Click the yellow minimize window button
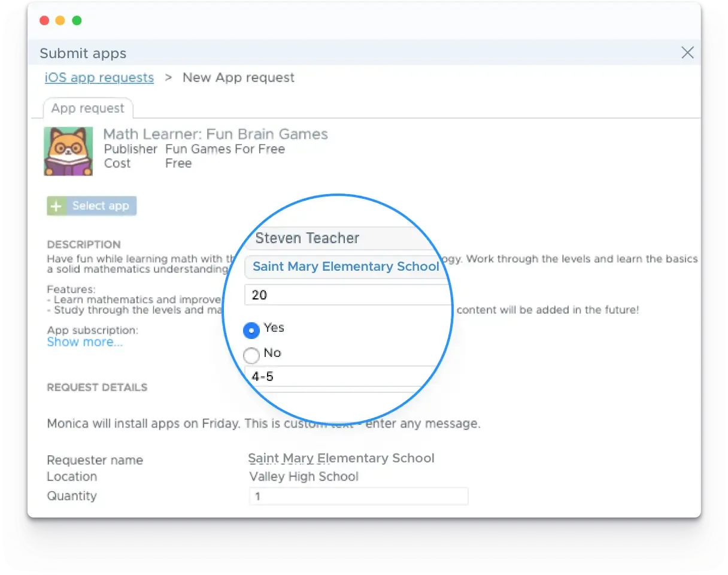The width and height of the screenshot is (728, 575). tap(60, 20)
